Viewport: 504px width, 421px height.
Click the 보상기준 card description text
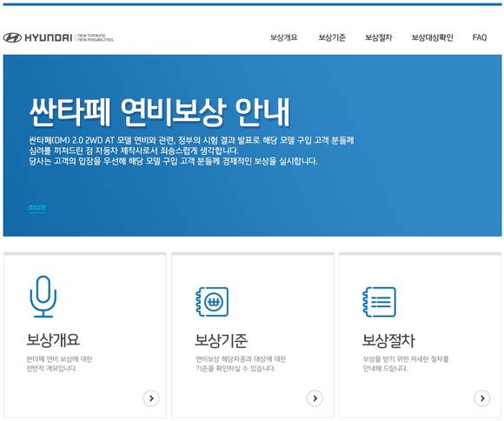click(241, 364)
